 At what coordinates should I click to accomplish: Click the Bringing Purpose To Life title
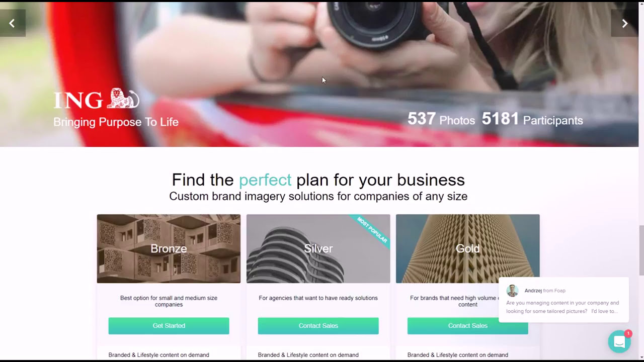[x=116, y=122]
